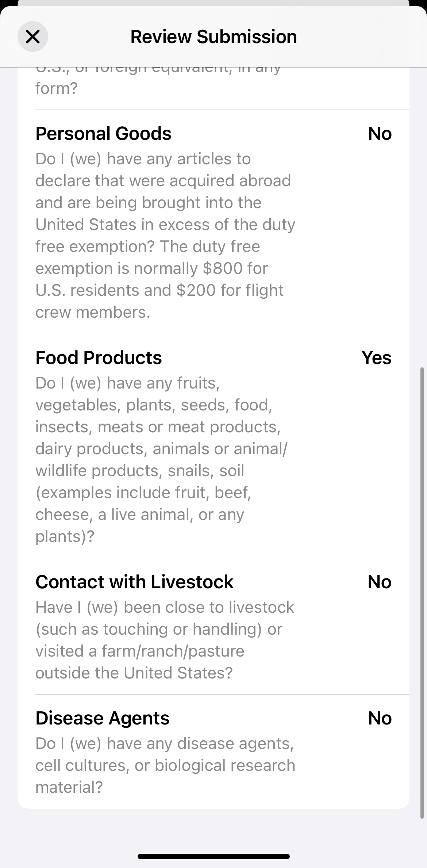Tap '$800 for U.S. residents' line
This screenshot has height=868, width=427.
tap(151, 269)
